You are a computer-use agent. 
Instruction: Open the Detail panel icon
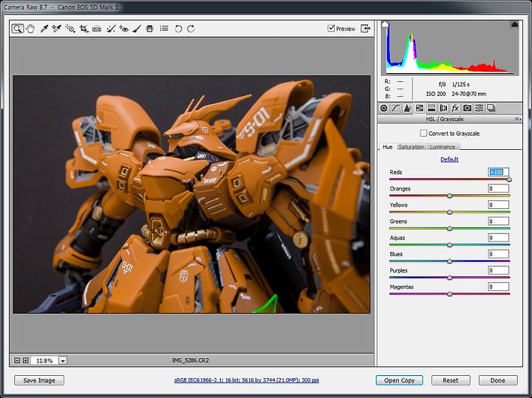click(x=407, y=108)
